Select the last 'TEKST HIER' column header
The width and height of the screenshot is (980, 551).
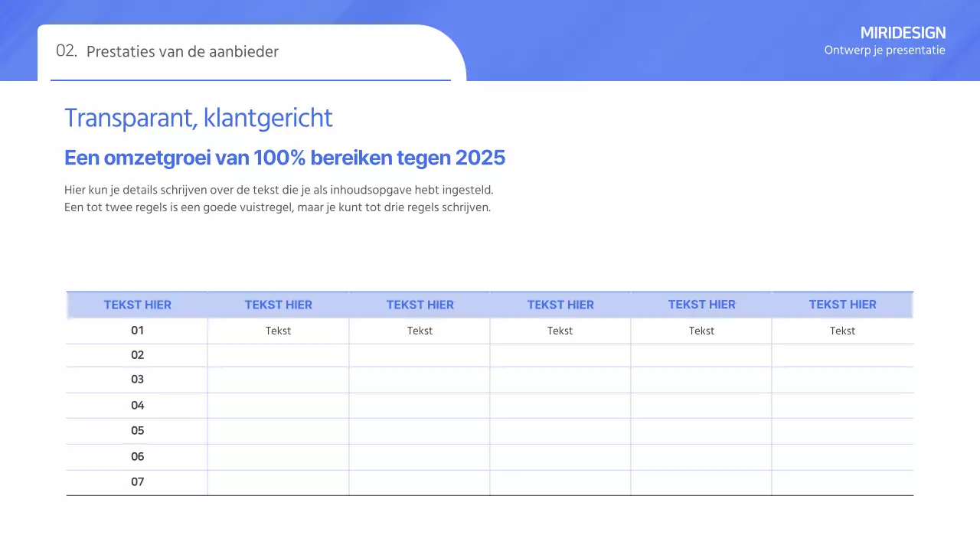point(842,305)
